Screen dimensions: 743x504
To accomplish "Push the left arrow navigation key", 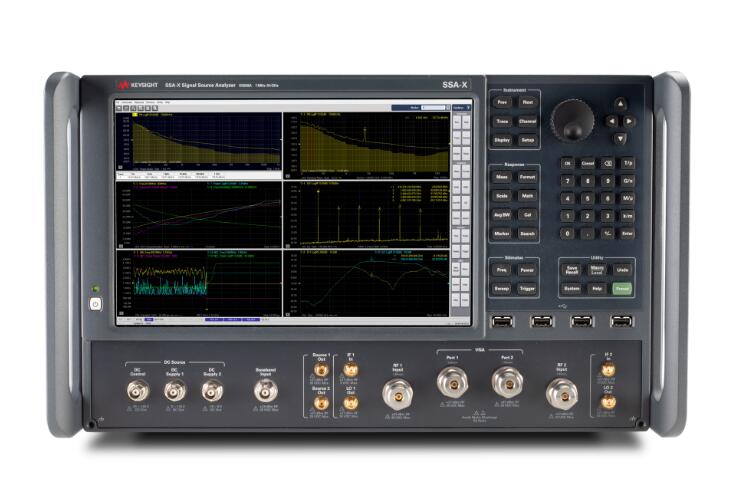I will tap(612, 121).
